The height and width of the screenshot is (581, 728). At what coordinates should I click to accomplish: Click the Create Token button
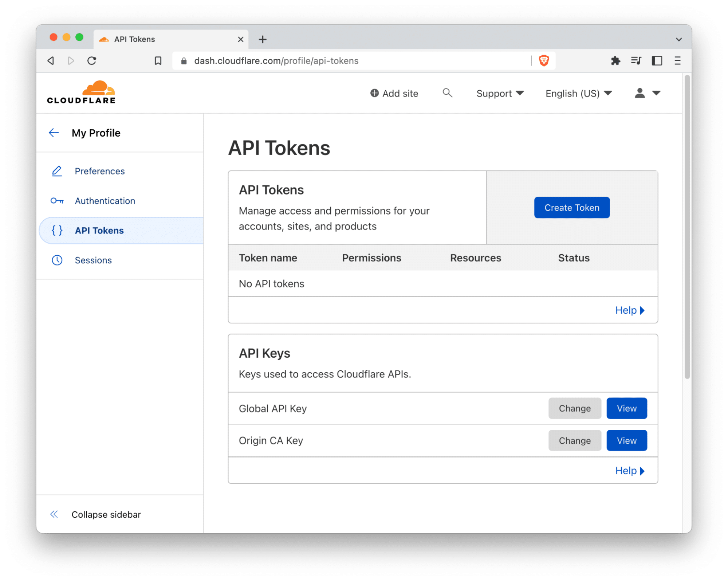(572, 208)
